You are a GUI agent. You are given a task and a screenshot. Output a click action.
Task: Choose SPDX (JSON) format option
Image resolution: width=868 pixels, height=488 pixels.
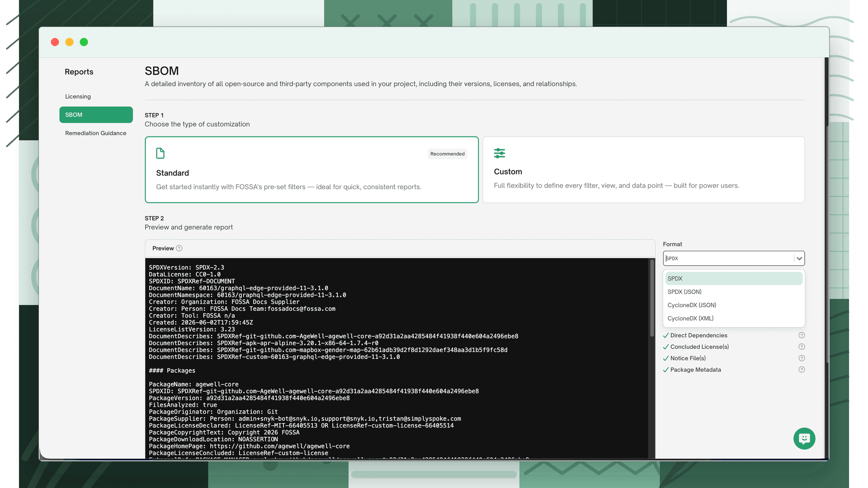click(x=733, y=292)
